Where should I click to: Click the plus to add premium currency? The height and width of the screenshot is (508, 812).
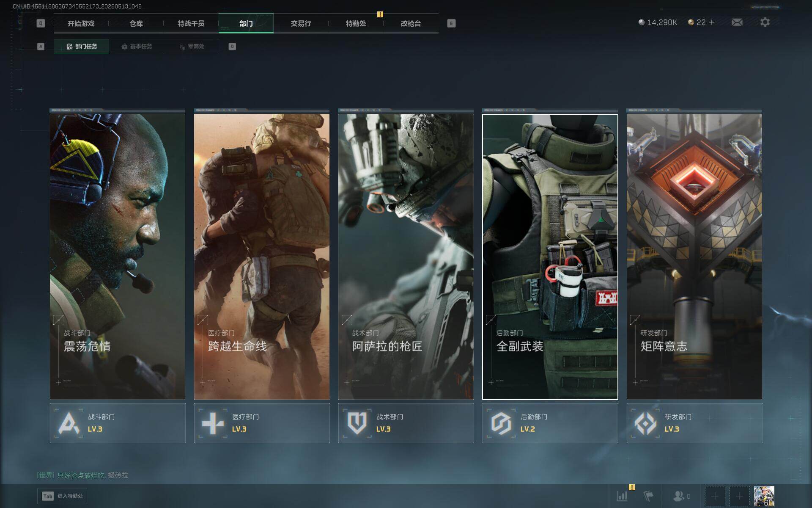point(712,22)
